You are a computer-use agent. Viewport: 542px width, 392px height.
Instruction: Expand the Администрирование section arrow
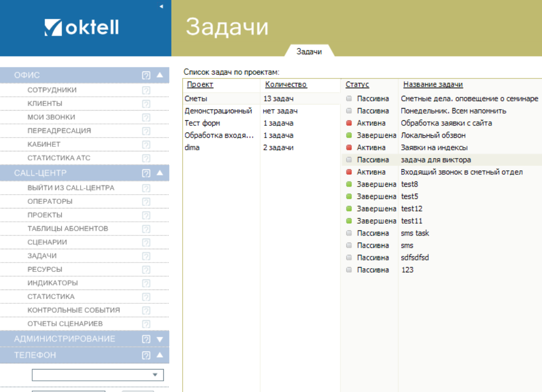click(x=160, y=339)
